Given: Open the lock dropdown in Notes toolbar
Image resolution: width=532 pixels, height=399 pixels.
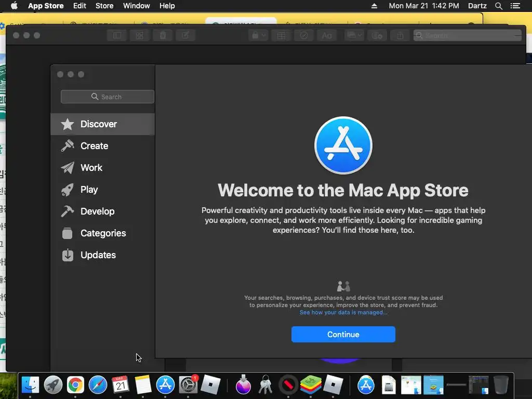Looking at the screenshot, I should (x=258, y=35).
